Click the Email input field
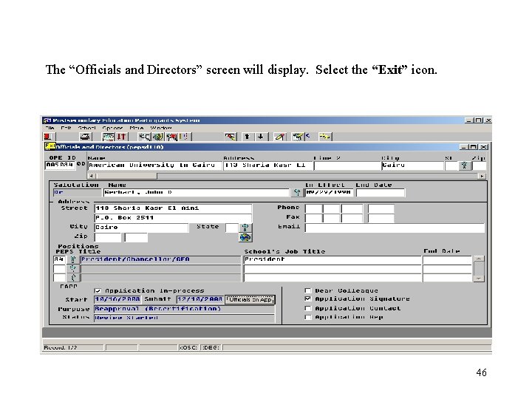The width and height of the screenshot is (532, 399). coord(395,228)
